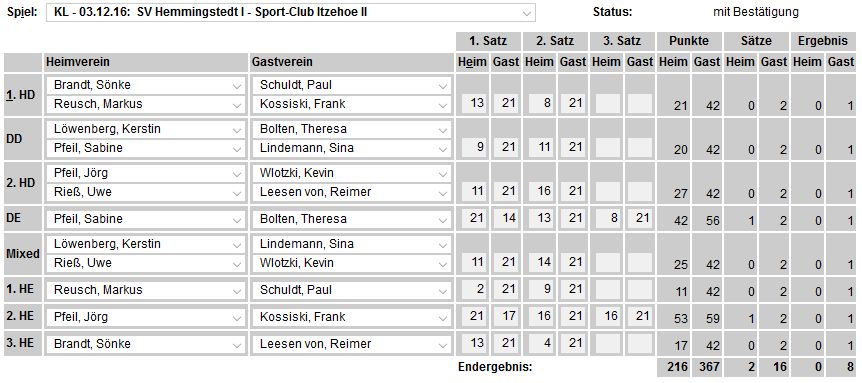Click empty 3. Satz Heim field for DD

point(607,147)
